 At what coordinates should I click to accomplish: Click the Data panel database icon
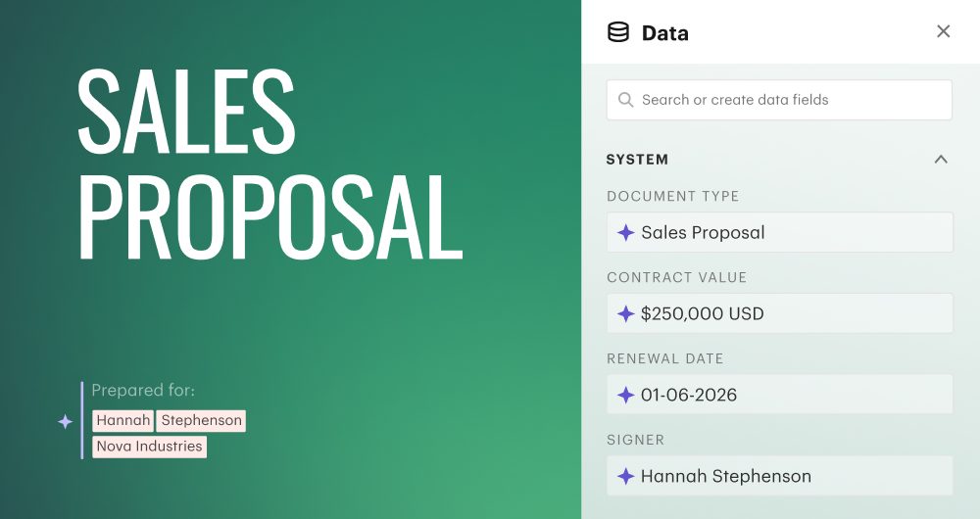(x=618, y=32)
